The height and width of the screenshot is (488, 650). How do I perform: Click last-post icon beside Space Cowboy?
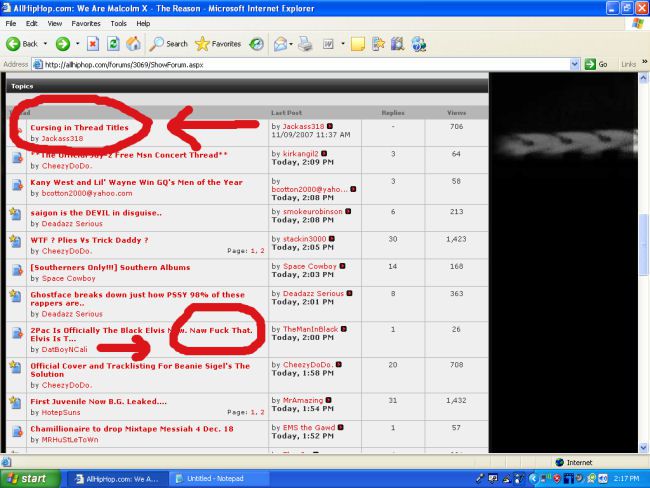[342, 266]
